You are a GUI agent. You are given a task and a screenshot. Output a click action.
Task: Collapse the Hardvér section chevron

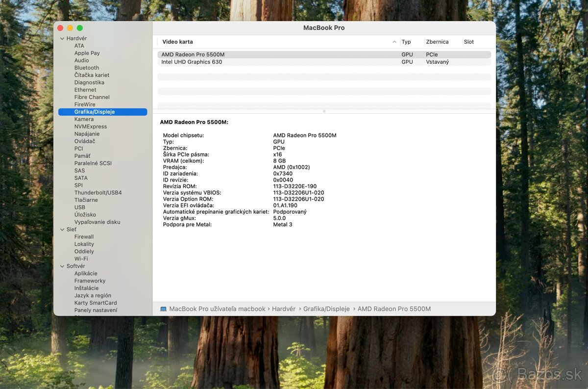click(x=62, y=38)
